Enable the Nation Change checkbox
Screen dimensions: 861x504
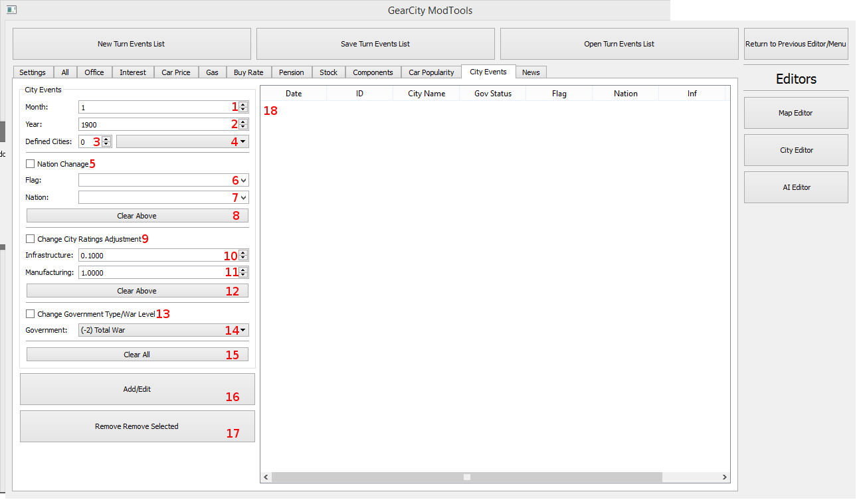pos(31,164)
